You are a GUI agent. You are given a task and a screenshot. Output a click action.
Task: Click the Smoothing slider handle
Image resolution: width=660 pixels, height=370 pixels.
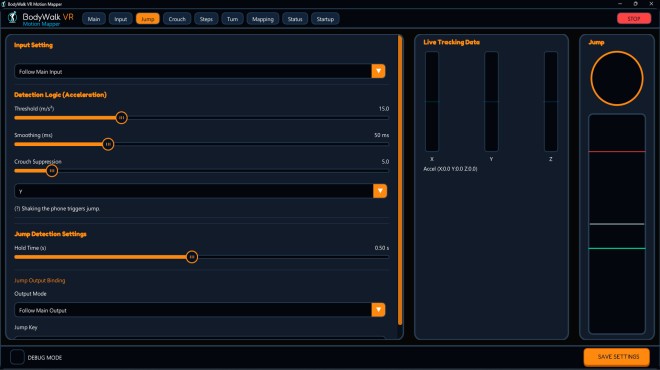point(108,144)
